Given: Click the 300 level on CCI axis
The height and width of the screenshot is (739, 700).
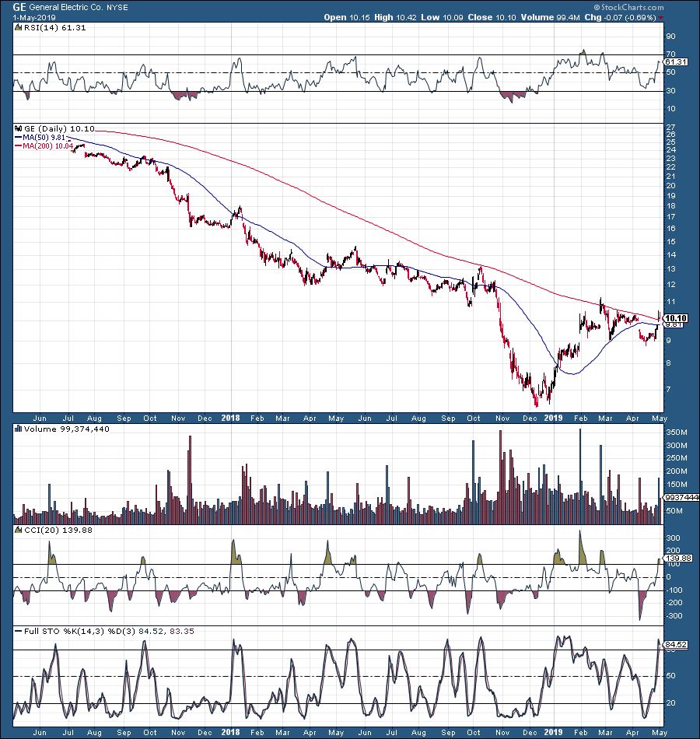Looking at the screenshot, I should 673,538.
